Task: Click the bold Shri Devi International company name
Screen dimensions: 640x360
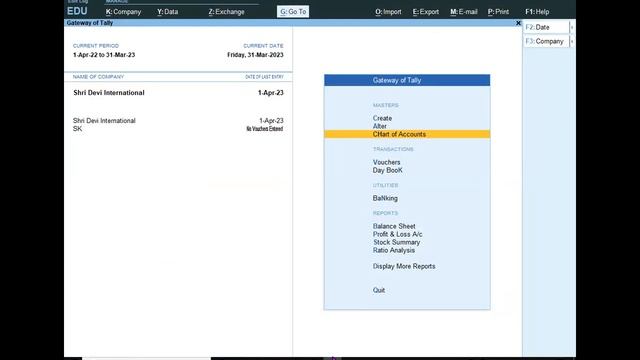Action: click(x=109, y=93)
